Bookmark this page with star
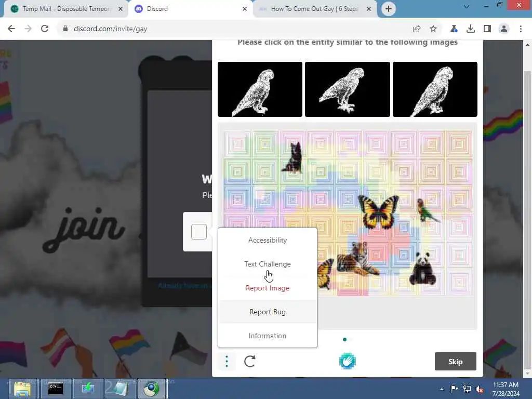Viewport: 532px width, 399px height. (x=433, y=29)
